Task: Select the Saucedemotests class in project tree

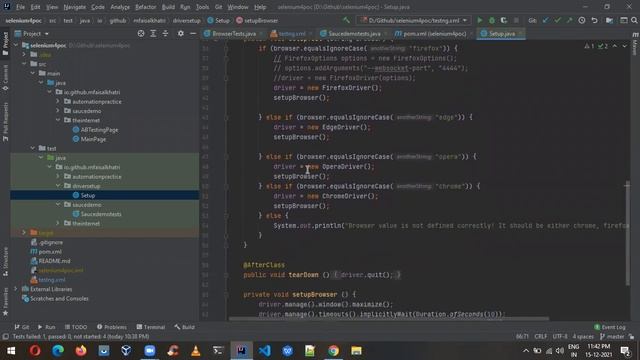Action: pyautogui.click(x=97, y=214)
